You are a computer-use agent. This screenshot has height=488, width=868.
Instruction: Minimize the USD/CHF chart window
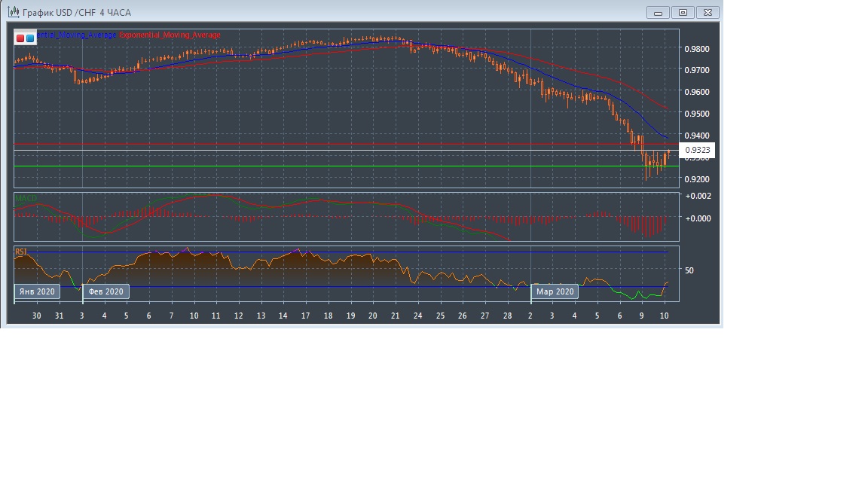[659, 12]
